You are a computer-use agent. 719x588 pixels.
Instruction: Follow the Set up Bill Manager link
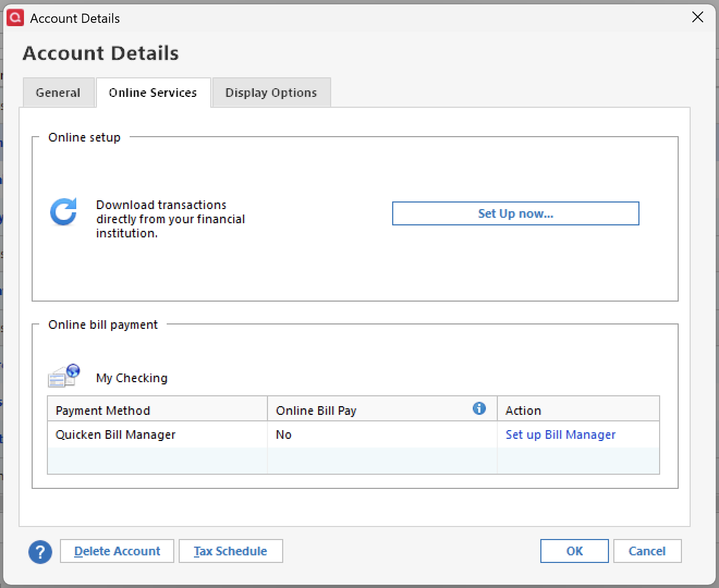click(x=560, y=434)
